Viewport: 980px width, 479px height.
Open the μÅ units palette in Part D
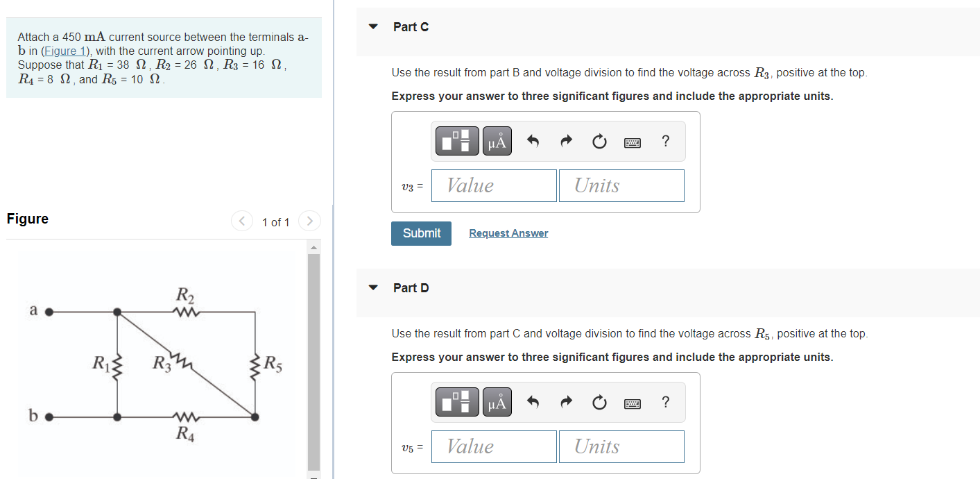(497, 401)
